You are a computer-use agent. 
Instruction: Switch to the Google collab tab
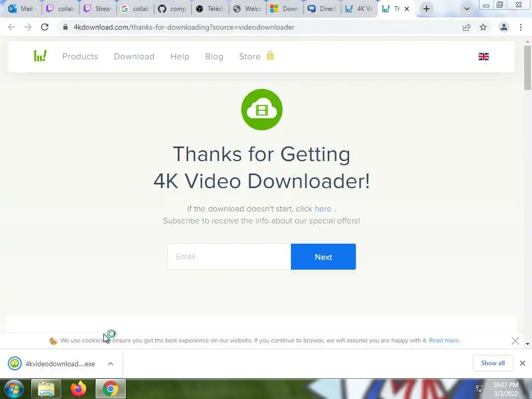(x=135, y=9)
